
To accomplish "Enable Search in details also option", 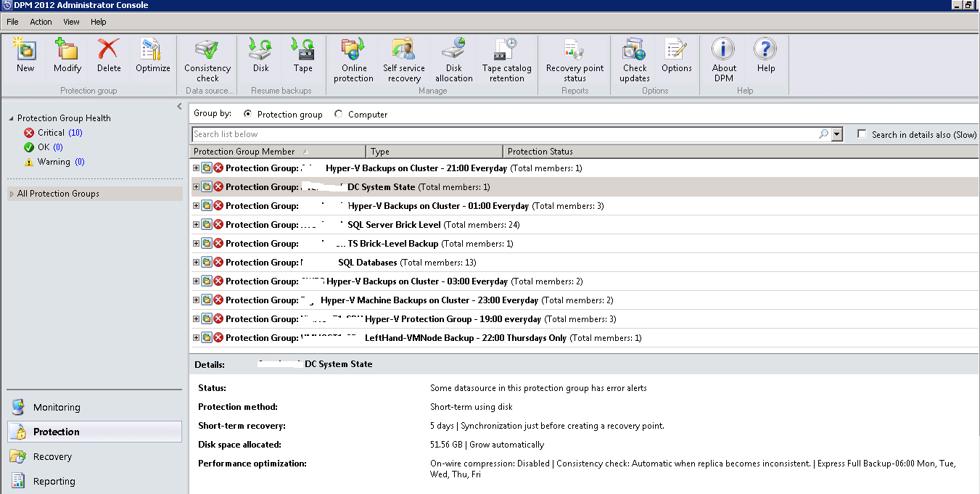I will point(862,134).
